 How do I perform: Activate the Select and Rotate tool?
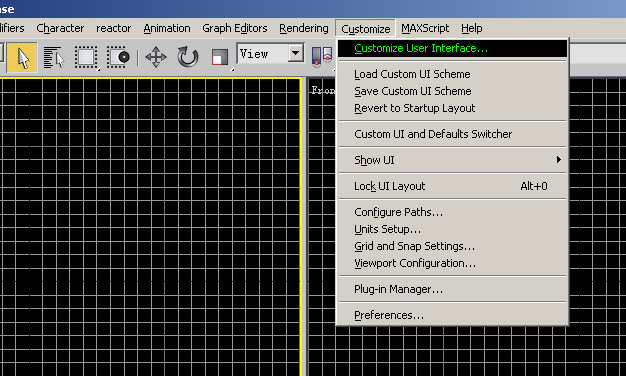click(x=188, y=57)
